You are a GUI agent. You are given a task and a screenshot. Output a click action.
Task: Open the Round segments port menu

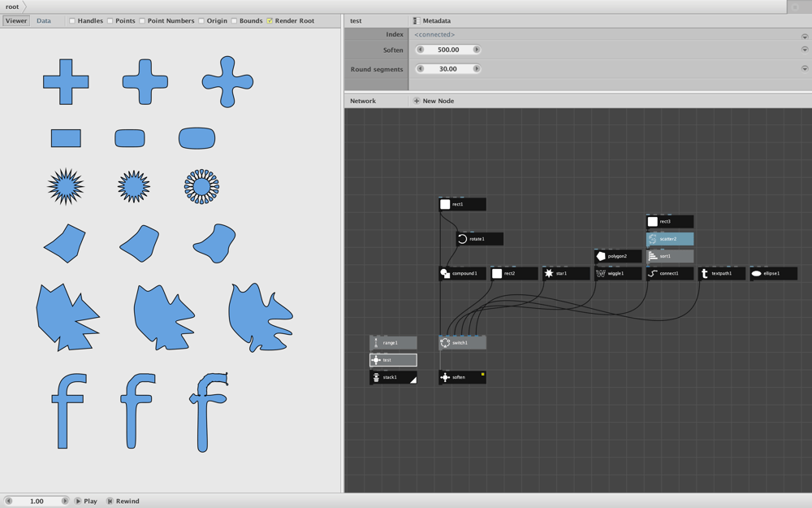click(x=805, y=68)
